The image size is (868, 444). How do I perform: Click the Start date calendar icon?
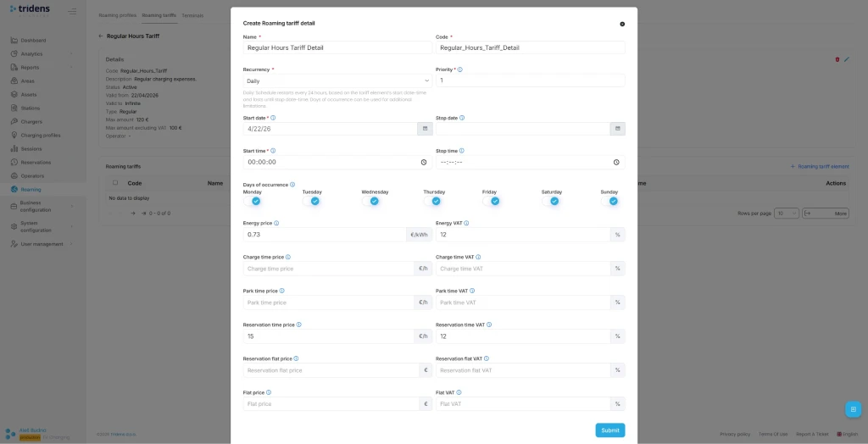[x=426, y=129]
